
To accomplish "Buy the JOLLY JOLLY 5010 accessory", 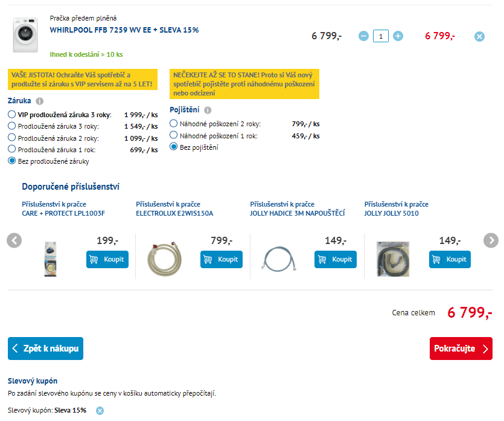I will click(450, 259).
